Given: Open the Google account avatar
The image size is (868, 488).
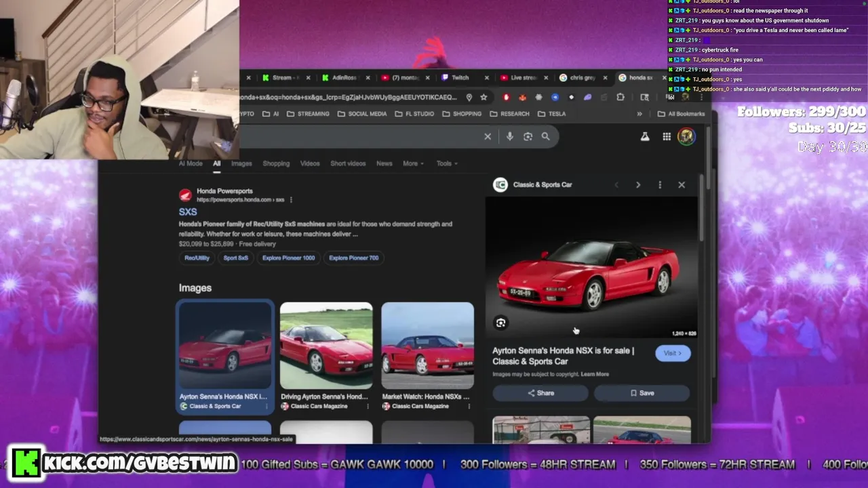Looking at the screenshot, I should pos(686,136).
